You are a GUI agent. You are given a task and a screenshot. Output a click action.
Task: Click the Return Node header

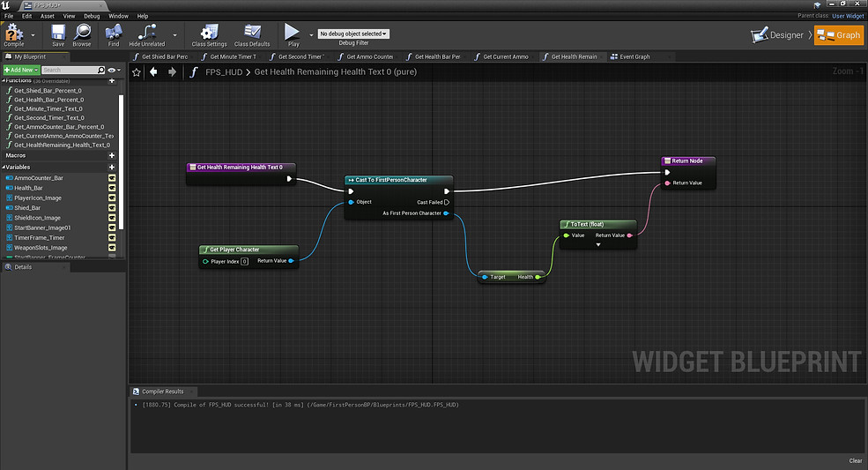coord(688,160)
